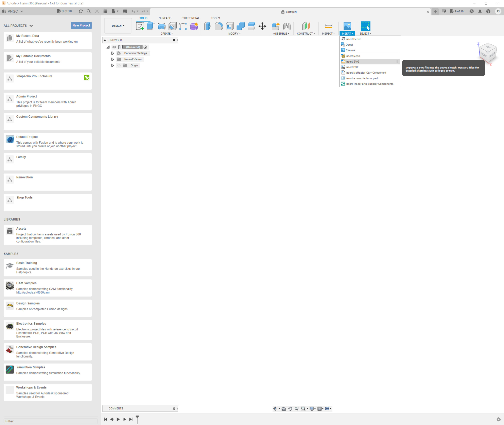This screenshot has width=504, height=425.
Task: Choose Canvas from Insert menu
Action: [370, 50]
